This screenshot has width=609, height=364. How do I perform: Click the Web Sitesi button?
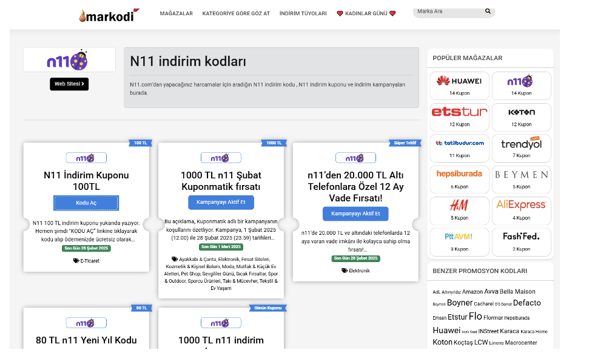[x=69, y=84]
